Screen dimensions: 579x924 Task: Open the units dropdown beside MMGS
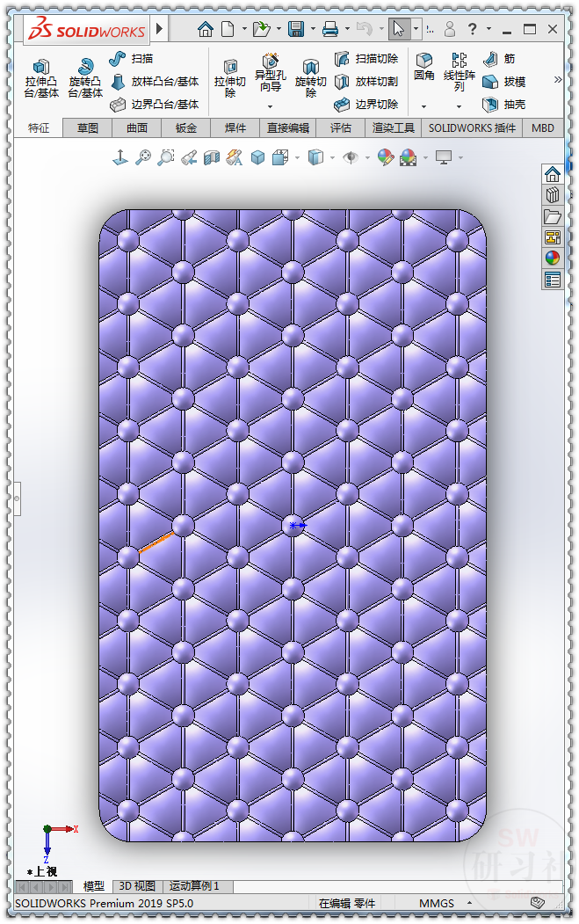coord(469,903)
